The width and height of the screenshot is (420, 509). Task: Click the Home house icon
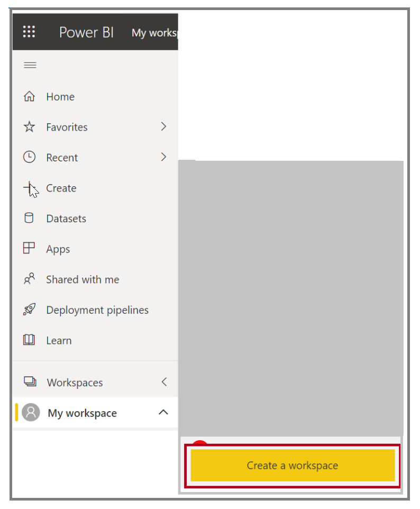(29, 96)
